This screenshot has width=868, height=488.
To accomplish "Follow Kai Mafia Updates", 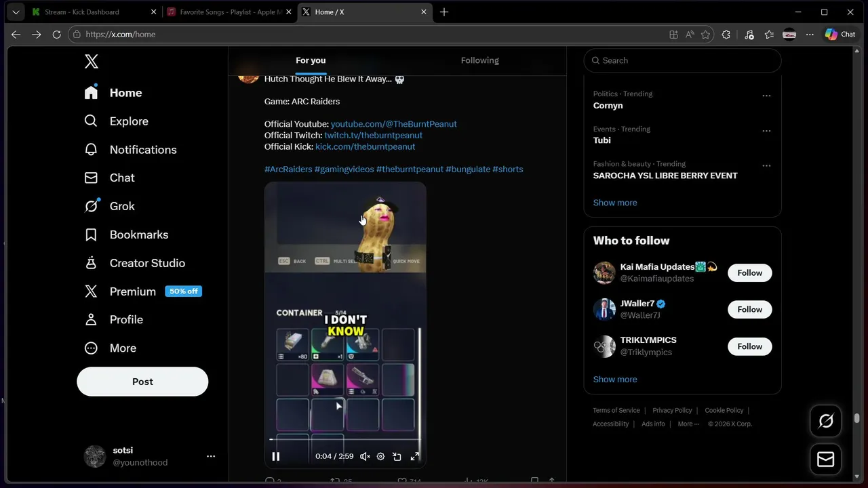I will (749, 273).
